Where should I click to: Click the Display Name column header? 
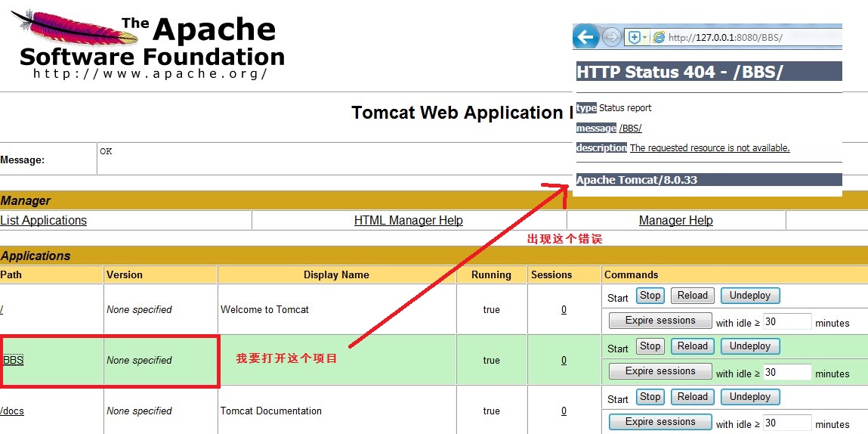click(336, 274)
